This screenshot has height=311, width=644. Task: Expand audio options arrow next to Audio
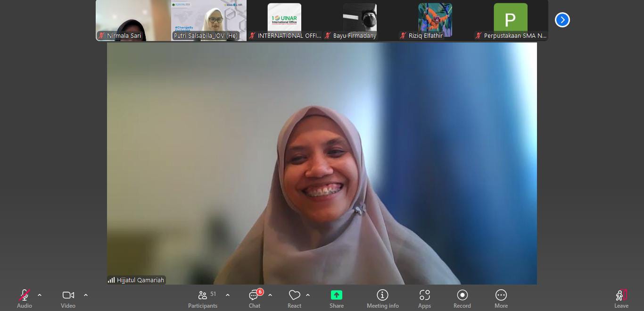point(40,295)
